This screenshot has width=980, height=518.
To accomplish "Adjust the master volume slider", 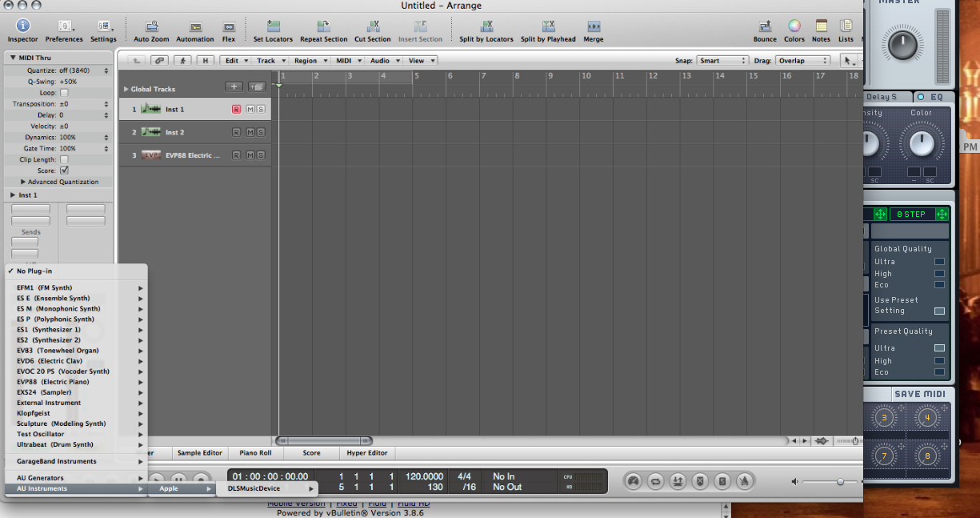I will [x=840, y=481].
